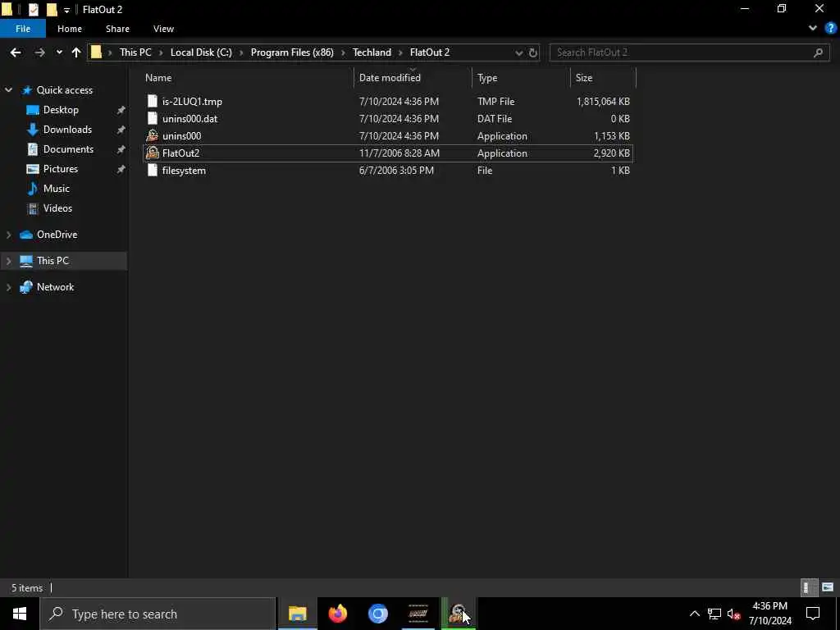This screenshot has height=630, width=840.
Task: Open the Help question mark icon
Action: coord(830,29)
